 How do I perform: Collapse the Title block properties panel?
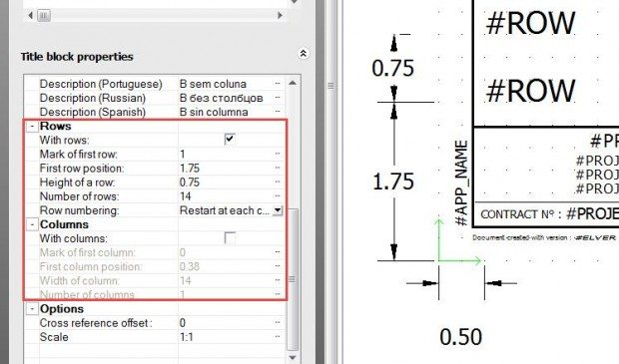click(x=304, y=54)
